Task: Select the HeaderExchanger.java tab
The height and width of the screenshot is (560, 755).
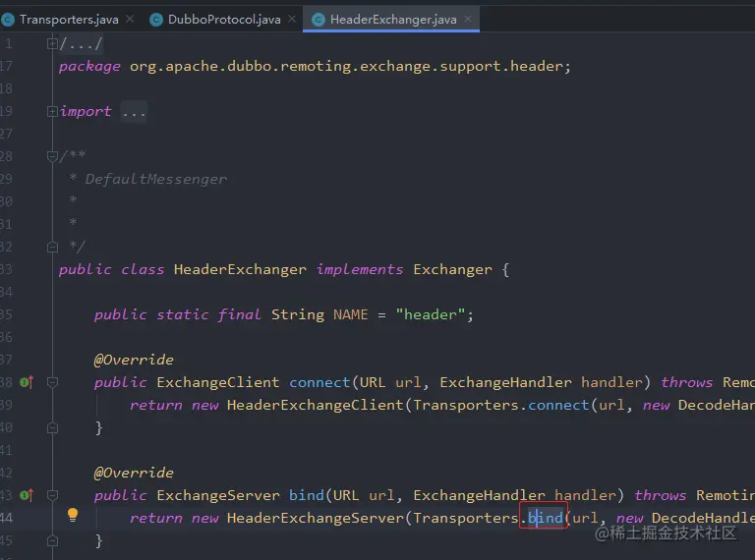Action: (393, 20)
